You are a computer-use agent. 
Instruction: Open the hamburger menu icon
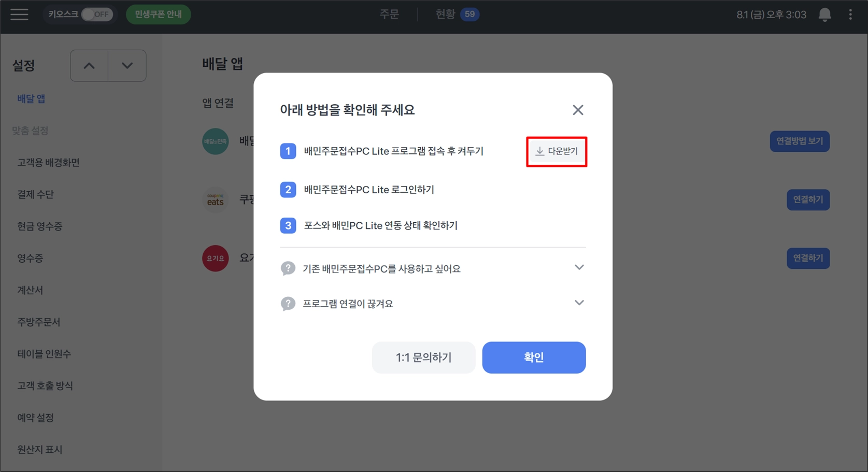pyautogui.click(x=19, y=15)
